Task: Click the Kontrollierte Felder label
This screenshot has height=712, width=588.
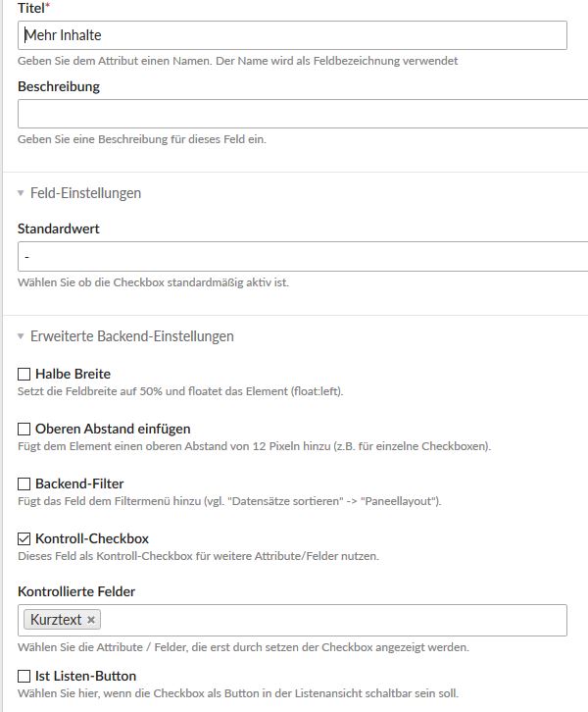Action: [x=76, y=591]
